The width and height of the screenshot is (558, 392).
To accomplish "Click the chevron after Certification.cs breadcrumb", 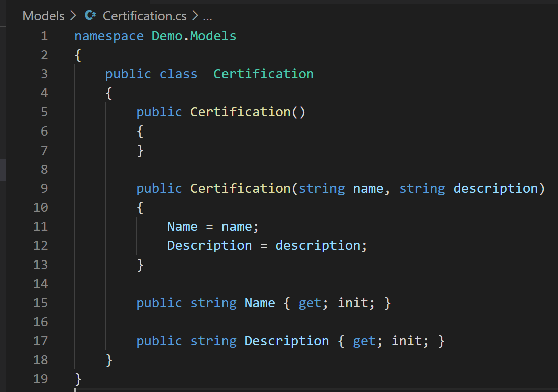I will (x=196, y=16).
